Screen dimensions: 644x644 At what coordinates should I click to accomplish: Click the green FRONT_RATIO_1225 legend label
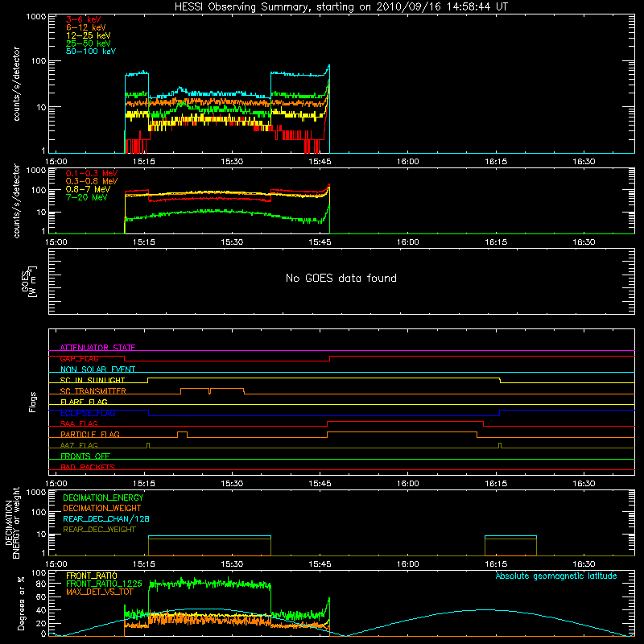(104, 584)
